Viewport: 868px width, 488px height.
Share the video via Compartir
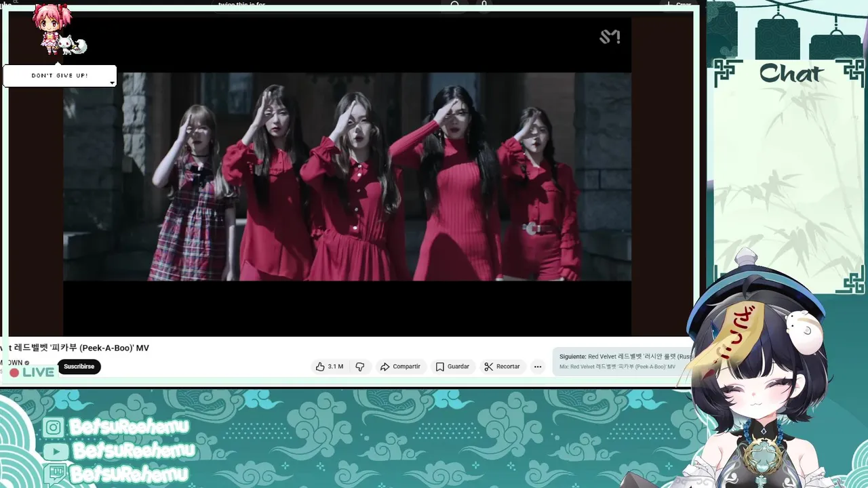tap(400, 367)
